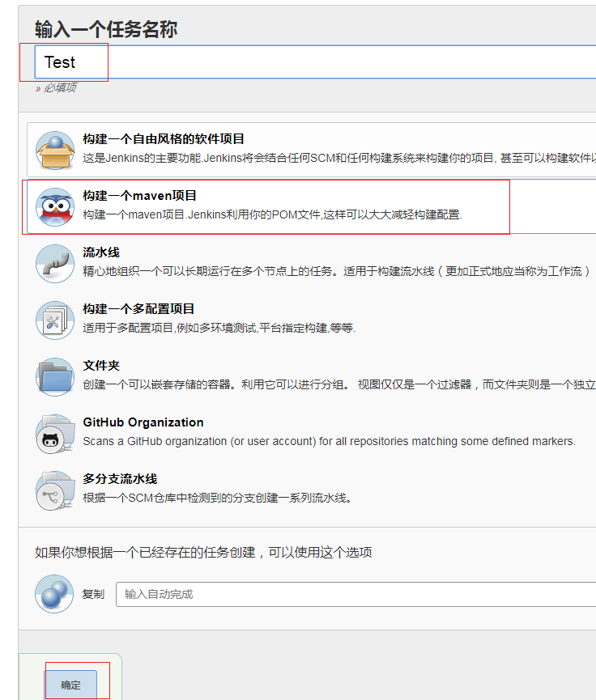This screenshot has height=700, width=596.
Task: Click the text 如果你想根据一个已经存在的任务创建
Action: [203, 552]
